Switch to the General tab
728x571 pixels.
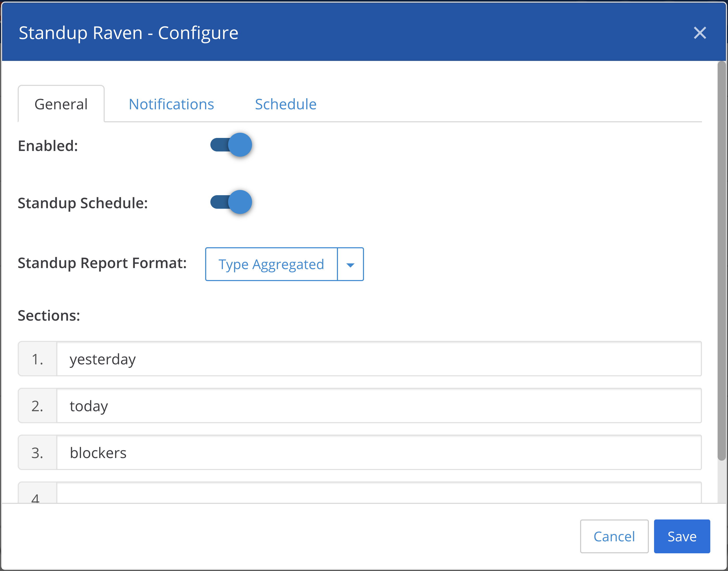point(61,104)
